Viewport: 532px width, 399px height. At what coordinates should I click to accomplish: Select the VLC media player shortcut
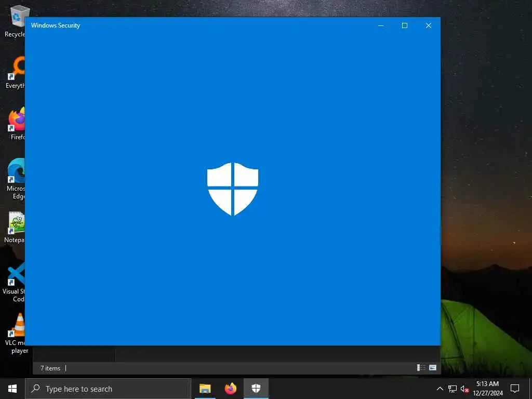tap(16, 334)
